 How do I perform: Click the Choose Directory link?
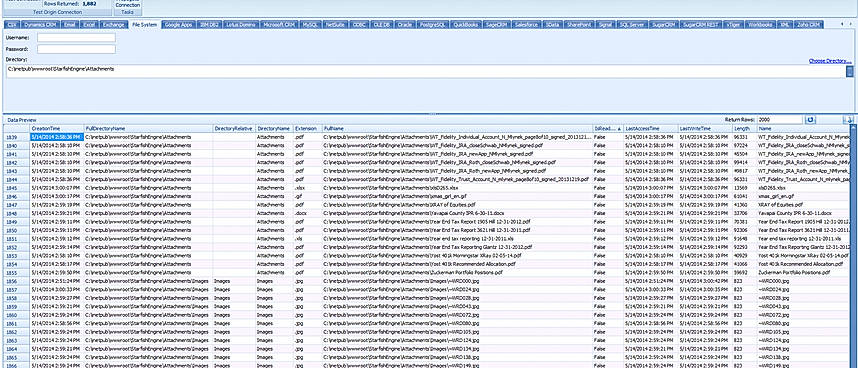[x=830, y=61]
